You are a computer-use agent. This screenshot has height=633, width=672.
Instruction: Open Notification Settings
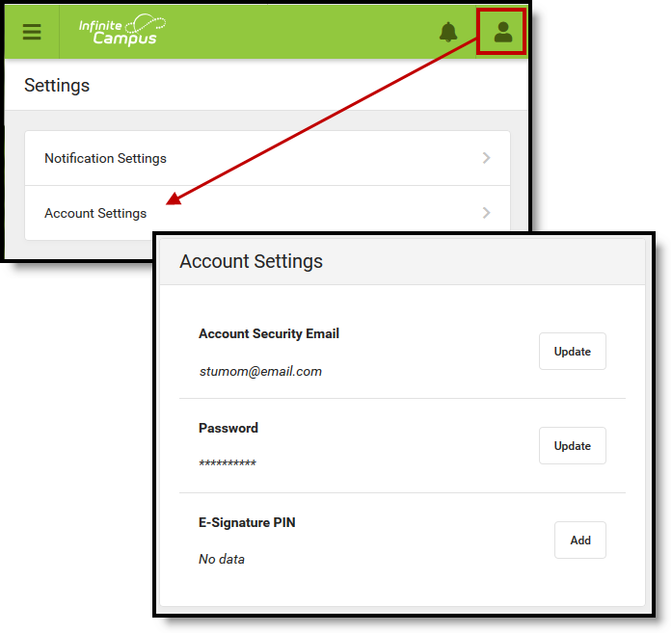click(x=267, y=158)
